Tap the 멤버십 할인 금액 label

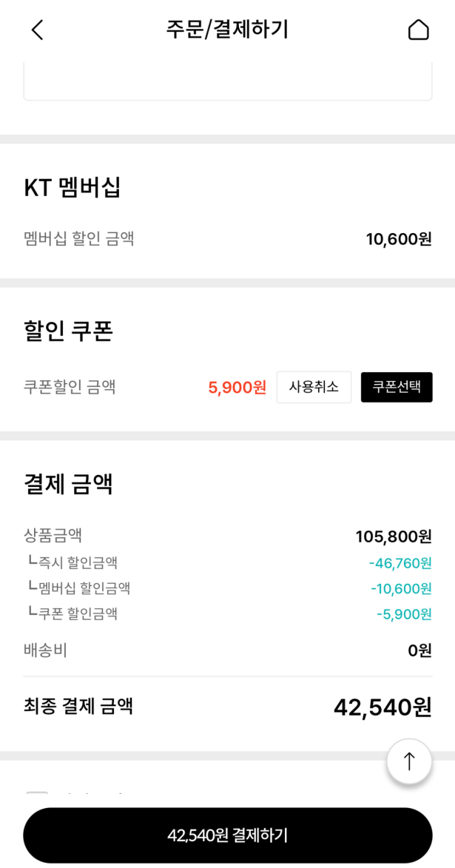[79, 239]
